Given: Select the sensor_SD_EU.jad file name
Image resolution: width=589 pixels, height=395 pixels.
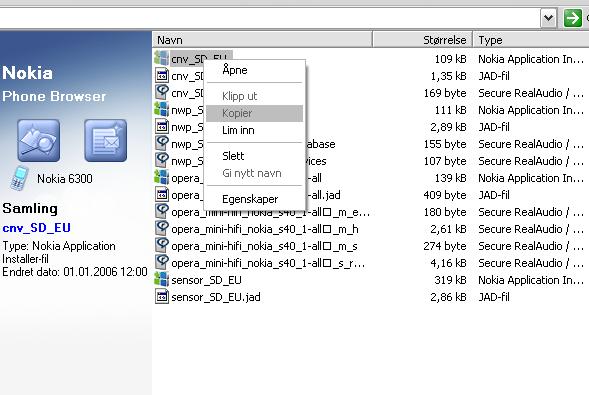Looking at the screenshot, I should (216, 297).
